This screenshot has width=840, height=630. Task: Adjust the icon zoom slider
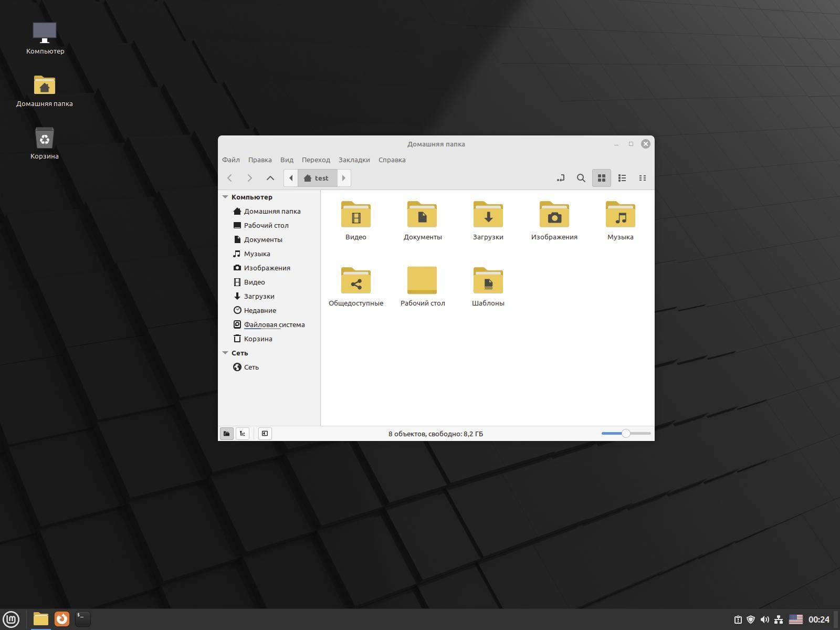click(x=626, y=434)
